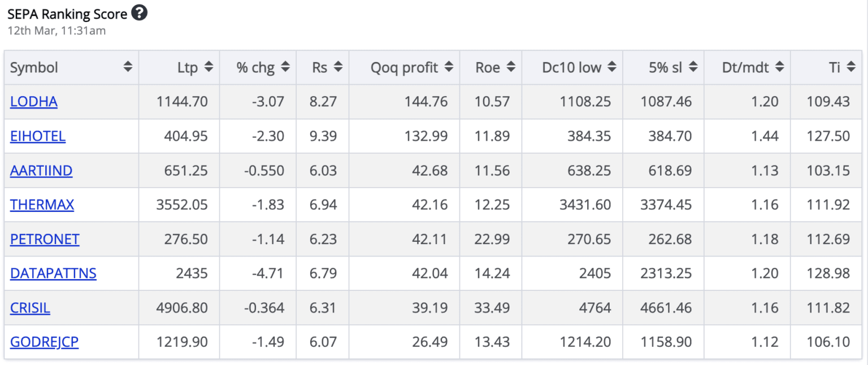Click the AARTIIND link
868x365 pixels.
tap(41, 171)
